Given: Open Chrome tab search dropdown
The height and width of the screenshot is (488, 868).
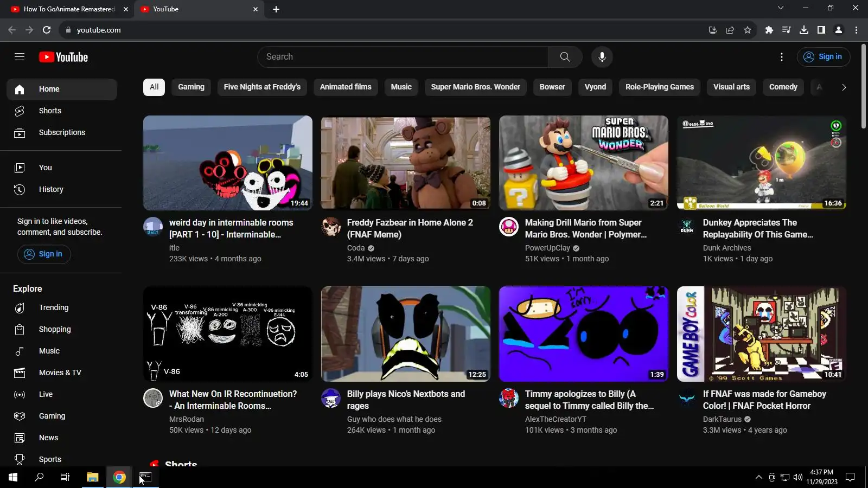Looking at the screenshot, I should click(x=781, y=8).
